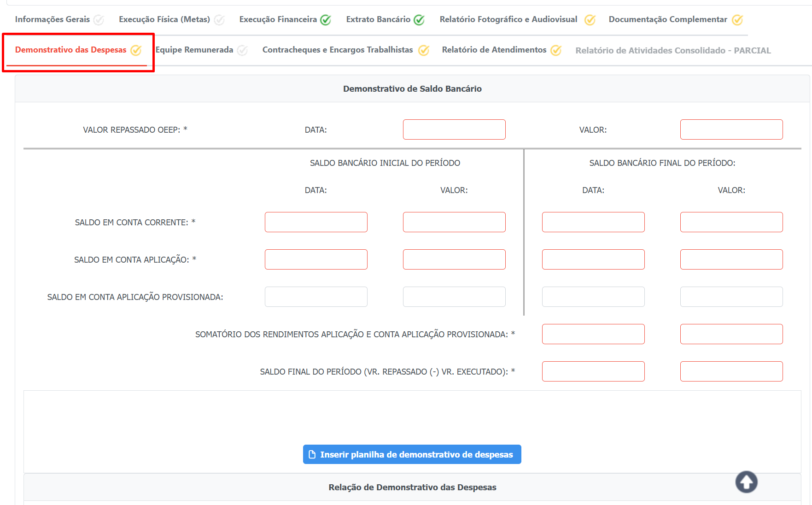This screenshot has height=505, width=812.
Task: Focus initial date field for Saldo em Conta Corrente
Action: click(x=316, y=222)
